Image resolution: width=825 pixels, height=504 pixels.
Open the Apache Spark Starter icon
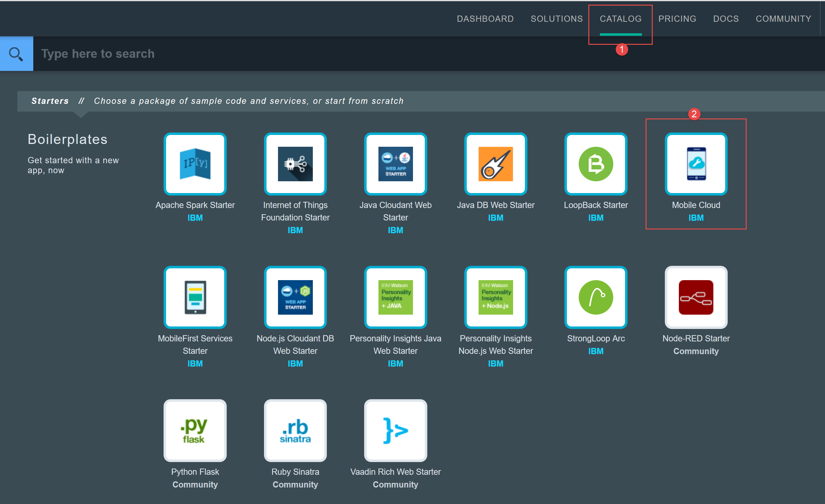click(x=195, y=164)
